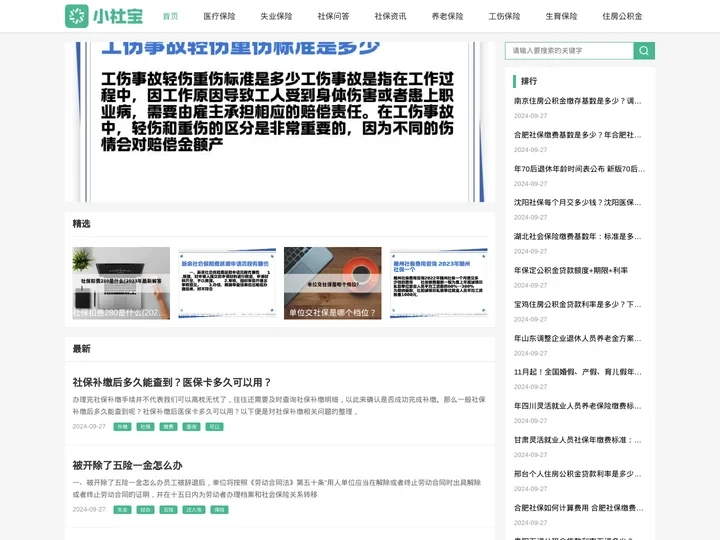The width and height of the screenshot is (720, 540).
Task: Click the summary text of 社保补缴 article
Action: tap(279, 405)
